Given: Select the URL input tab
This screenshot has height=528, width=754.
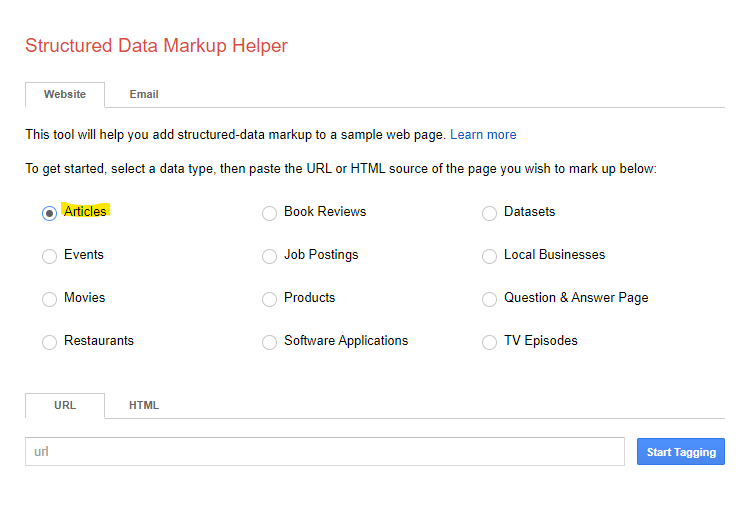Looking at the screenshot, I should click(65, 405).
